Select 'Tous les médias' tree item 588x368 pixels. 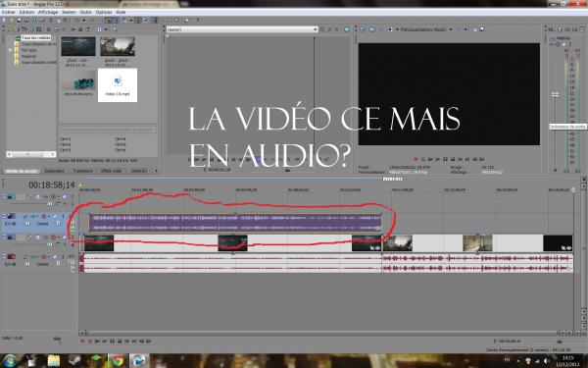click(x=35, y=38)
